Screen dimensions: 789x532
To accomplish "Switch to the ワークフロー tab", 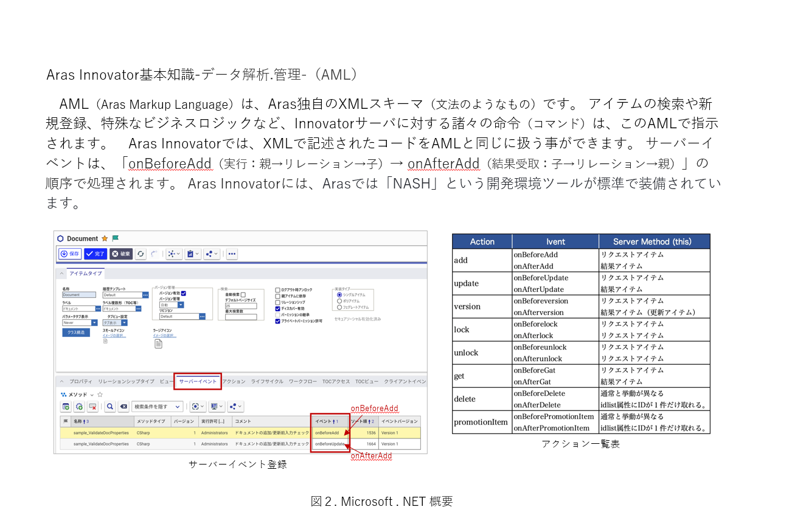I will tap(303, 381).
